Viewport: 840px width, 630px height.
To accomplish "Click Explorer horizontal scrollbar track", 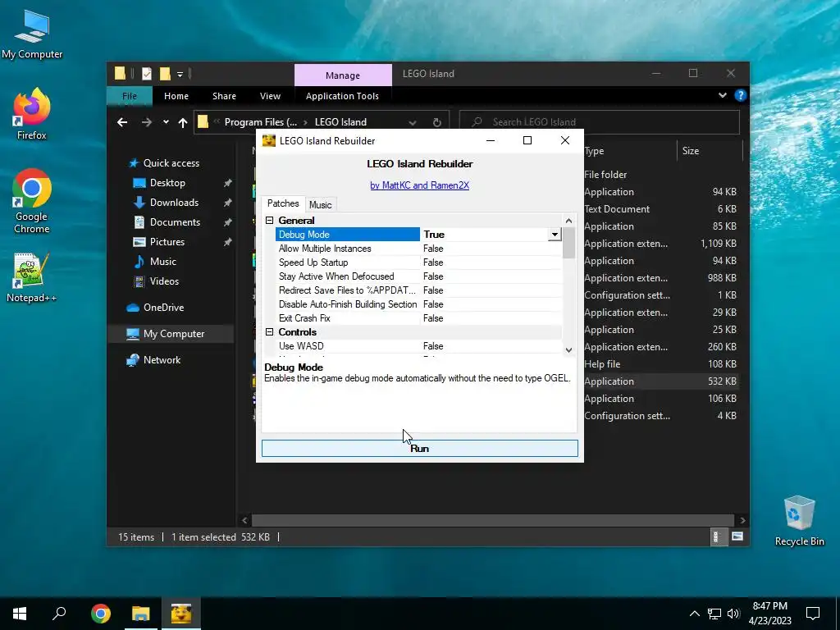I will (x=493, y=520).
